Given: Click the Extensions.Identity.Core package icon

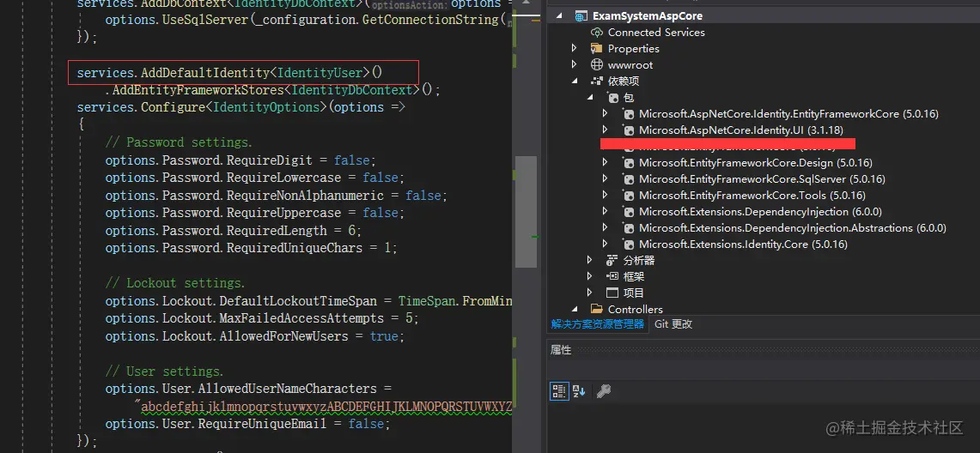Looking at the screenshot, I should (628, 244).
